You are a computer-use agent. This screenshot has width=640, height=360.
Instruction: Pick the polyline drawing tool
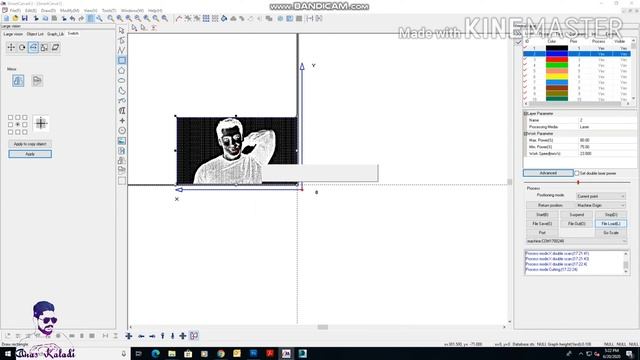point(122,50)
